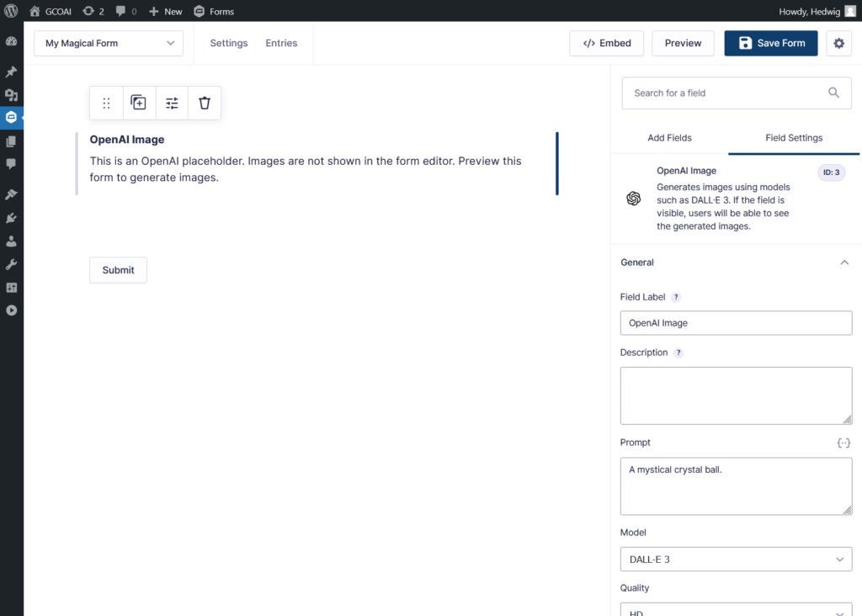Click the OpenAI logo icon
862x616 pixels.
[x=633, y=199]
